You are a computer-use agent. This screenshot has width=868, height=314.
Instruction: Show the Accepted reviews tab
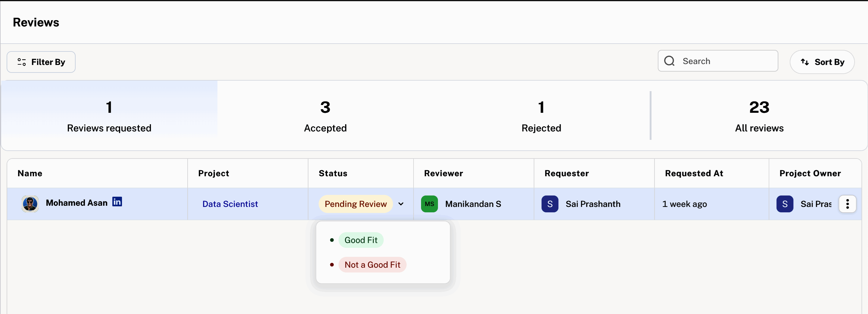pyautogui.click(x=325, y=115)
